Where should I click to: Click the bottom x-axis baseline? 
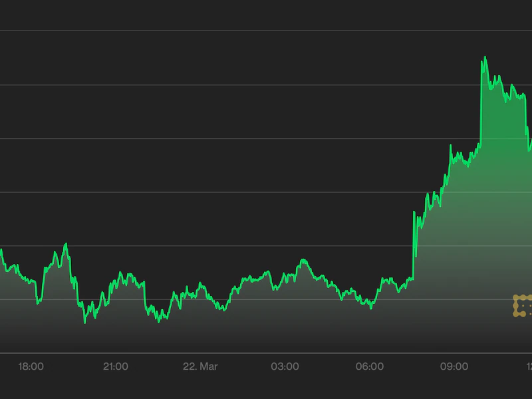[x=266, y=352]
